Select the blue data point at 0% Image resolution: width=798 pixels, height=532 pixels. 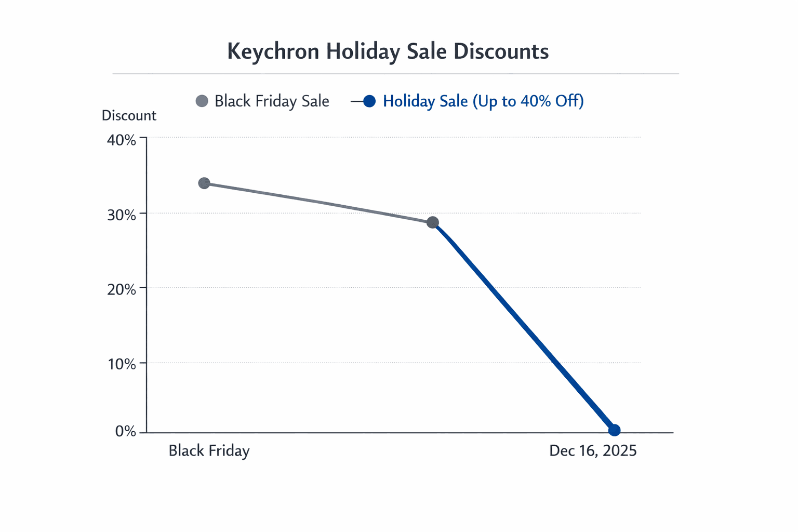click(x=614, y=430)
